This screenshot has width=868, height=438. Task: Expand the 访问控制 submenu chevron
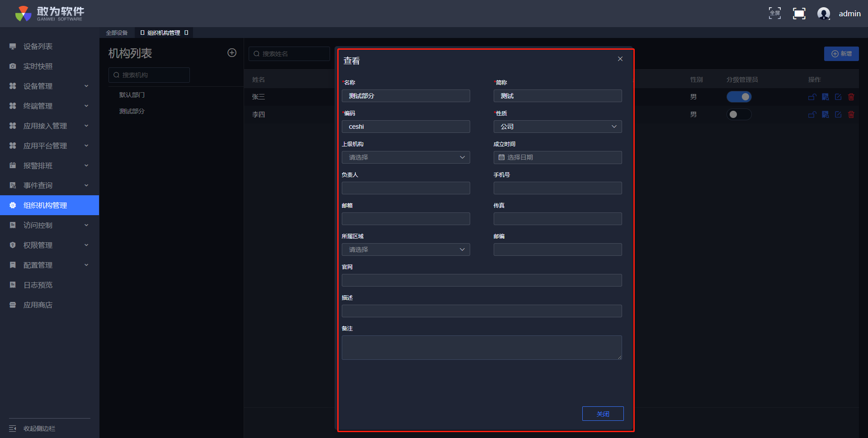[86, 225]
